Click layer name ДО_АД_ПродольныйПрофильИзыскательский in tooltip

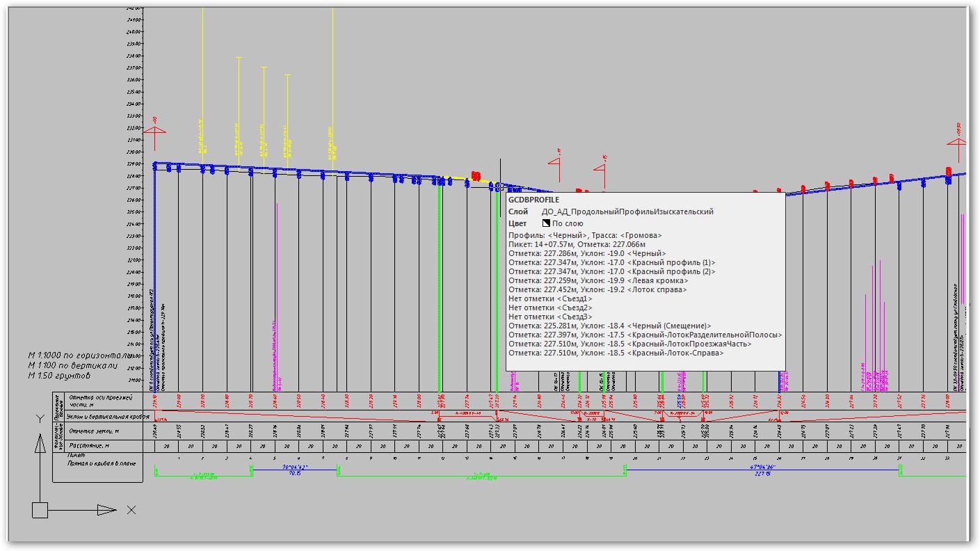(627, 211)
